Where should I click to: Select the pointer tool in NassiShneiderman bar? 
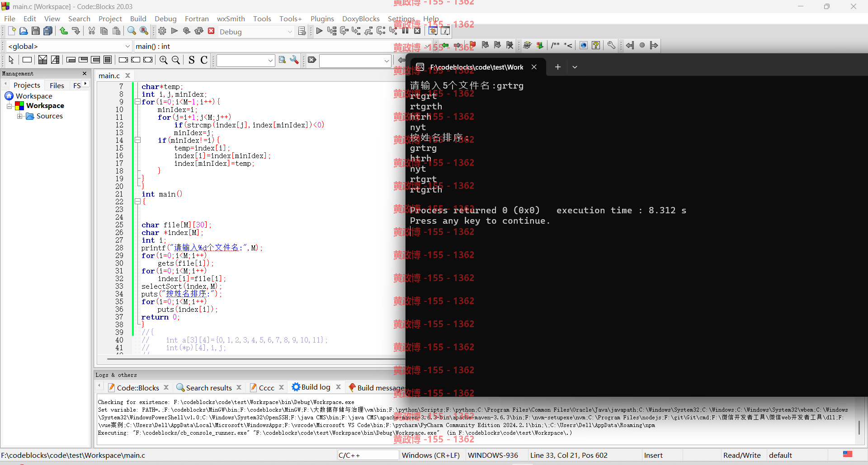click(11, 60)
